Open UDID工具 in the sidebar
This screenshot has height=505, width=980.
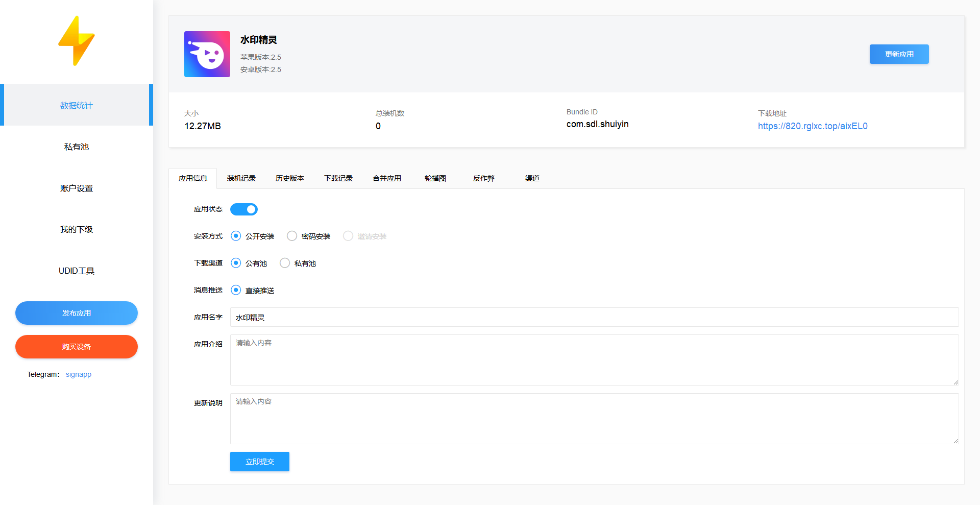click(77, 271)
